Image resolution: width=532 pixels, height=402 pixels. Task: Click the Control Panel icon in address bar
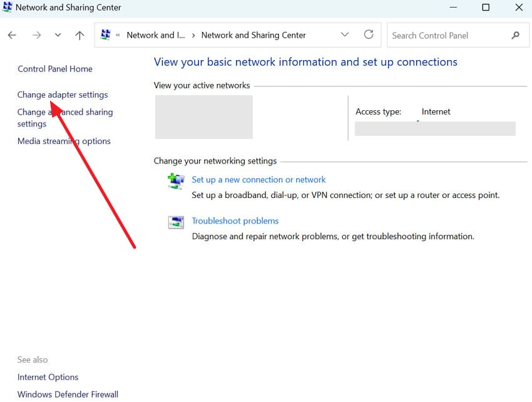click(x=106, y=34)
